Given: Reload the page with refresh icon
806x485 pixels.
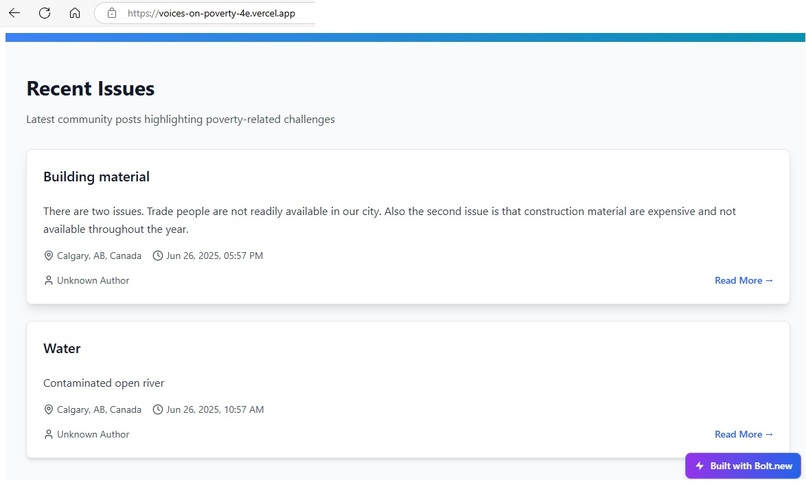Looking at the screenshot, I should [45, 13].
